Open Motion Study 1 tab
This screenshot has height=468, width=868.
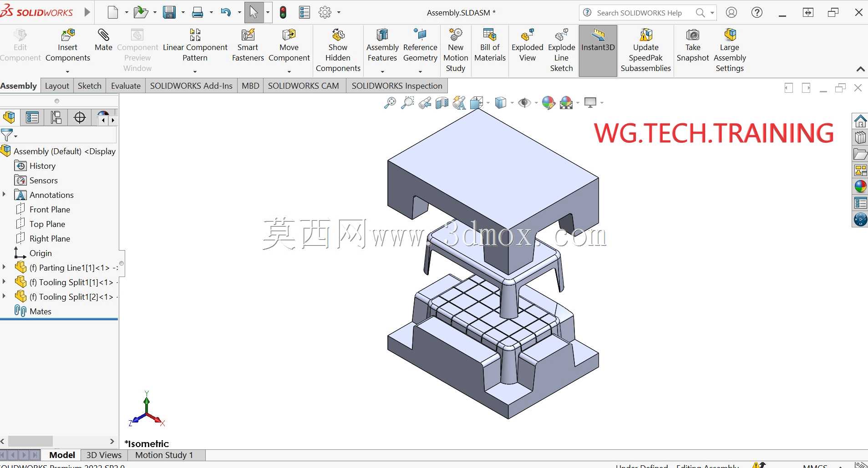click(x=164, y=455)
